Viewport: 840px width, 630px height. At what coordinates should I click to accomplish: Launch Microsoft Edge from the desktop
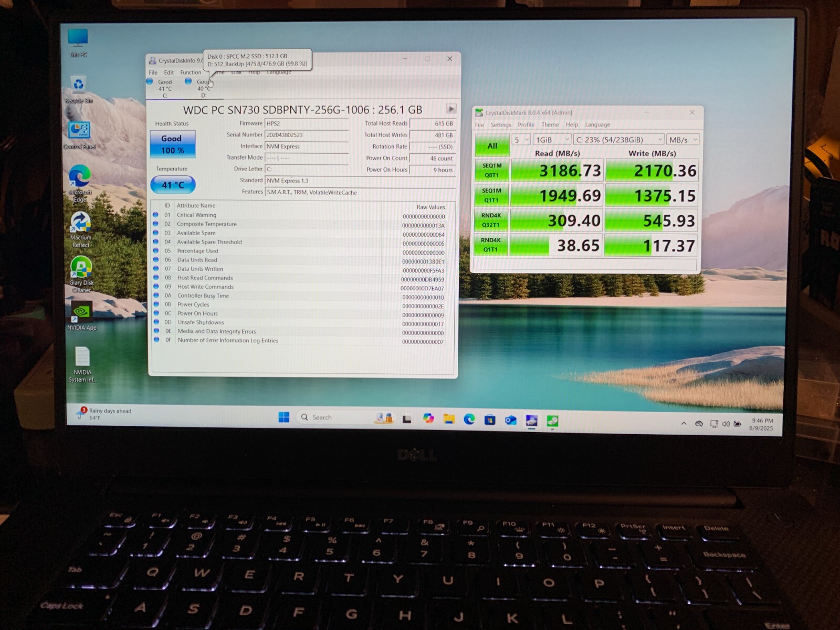coord(79,183)
